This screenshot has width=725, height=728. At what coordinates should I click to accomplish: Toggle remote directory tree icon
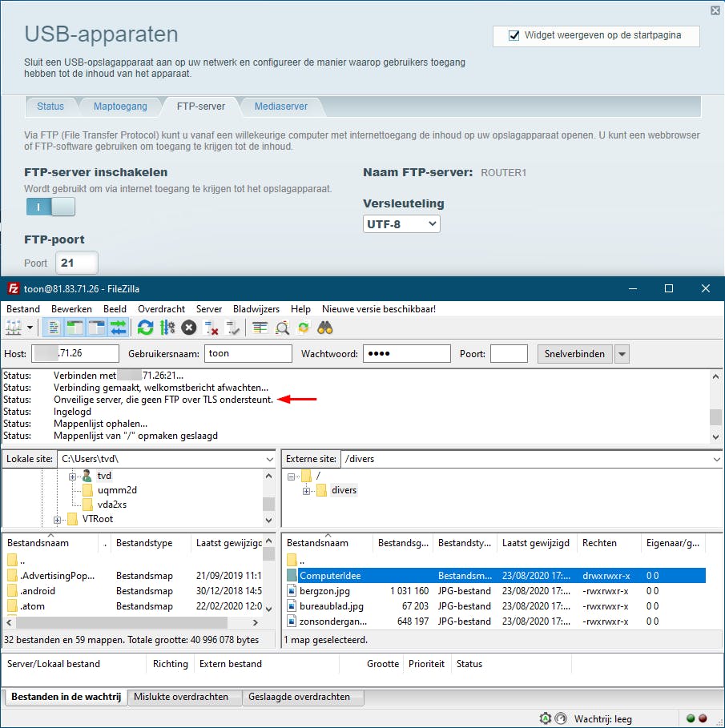tap(97, 328)
